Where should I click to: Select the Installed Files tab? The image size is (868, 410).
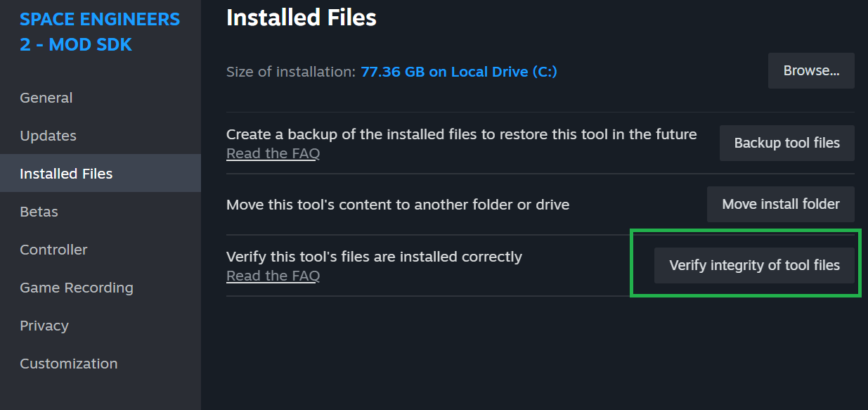point(66,174)
